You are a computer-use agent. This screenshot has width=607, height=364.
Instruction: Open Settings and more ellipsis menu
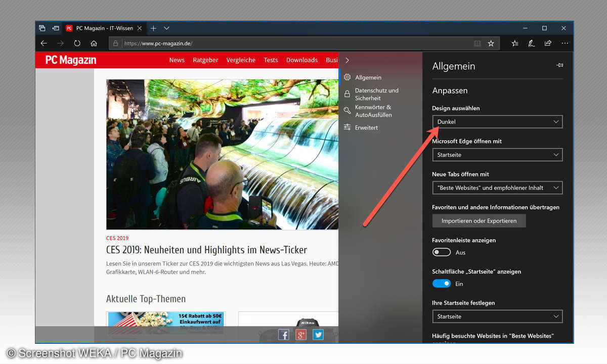pyautogui.click(x=565, y=43)
